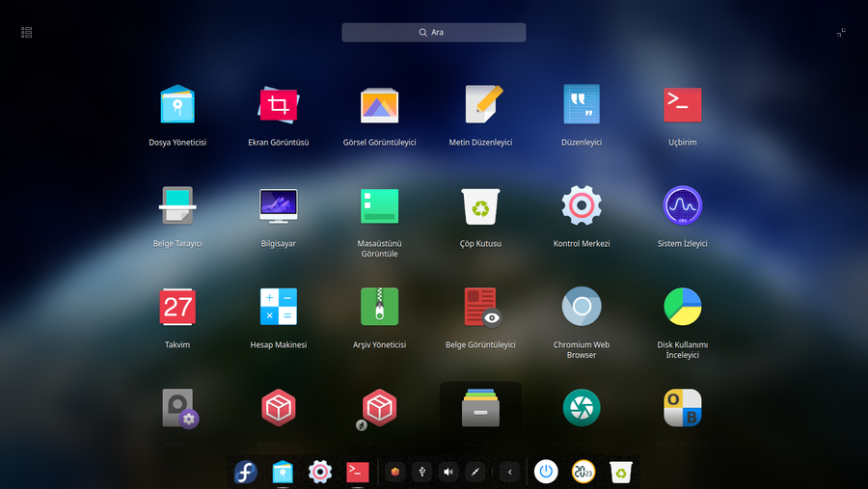Open Görsel Görüntüleyici image viewer
Screen dimensions: 868x489
coord(379,104)
